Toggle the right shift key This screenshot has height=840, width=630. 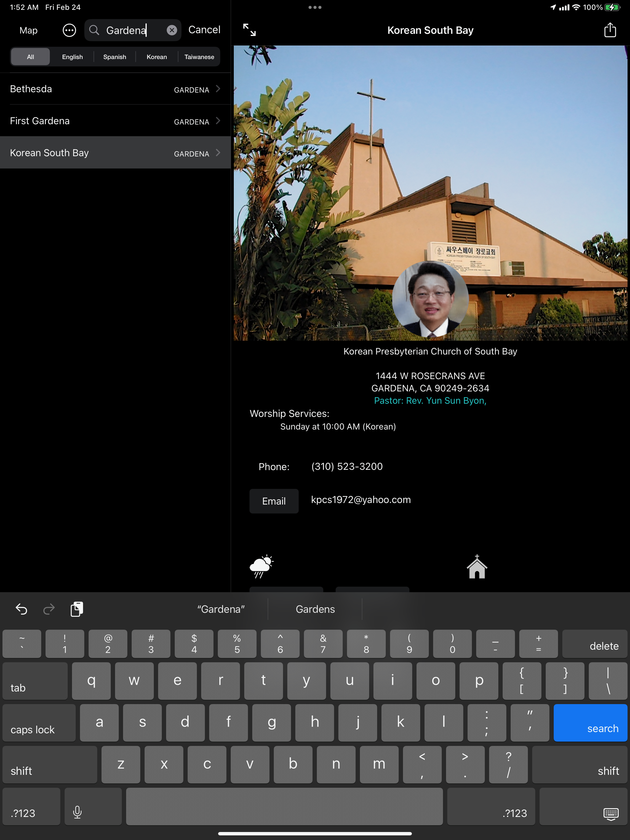click(x=580, y=764)
